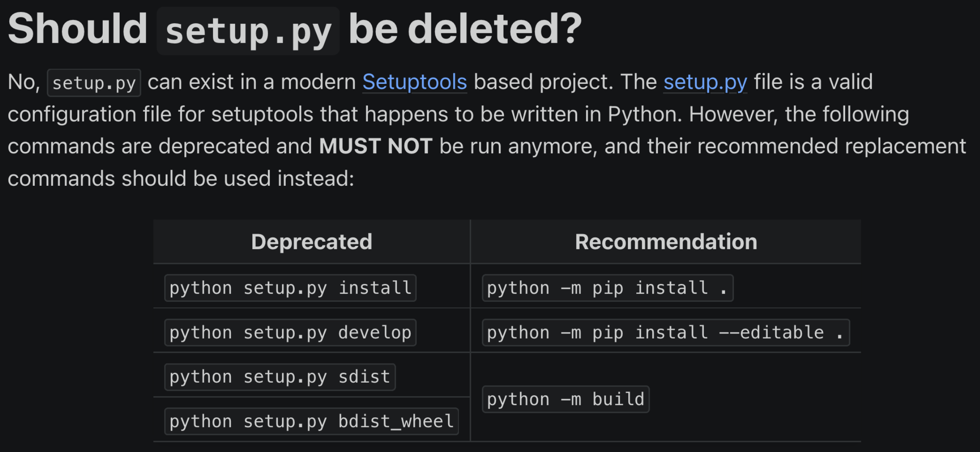Follow the blue setup.py link
Screen dimensions: 980x452
point(705,82)
